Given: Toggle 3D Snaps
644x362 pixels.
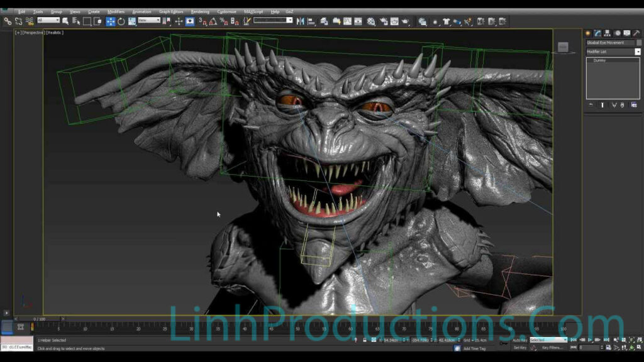Looking at the screenshot, I should pos(203,21).
